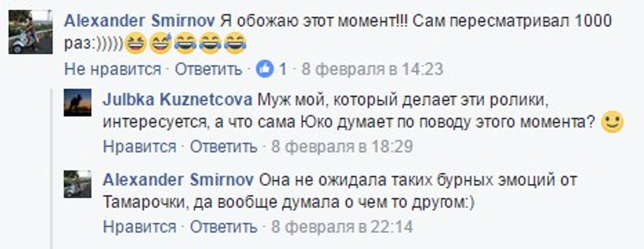644x249 pixels.
Task: Click the like count number 1
Action: click(x=283, y=69)
